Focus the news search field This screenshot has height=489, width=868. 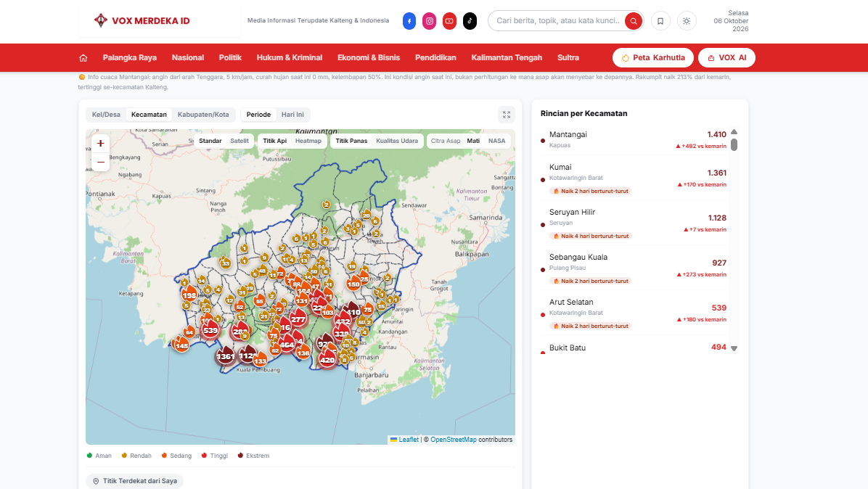(557, 21)
